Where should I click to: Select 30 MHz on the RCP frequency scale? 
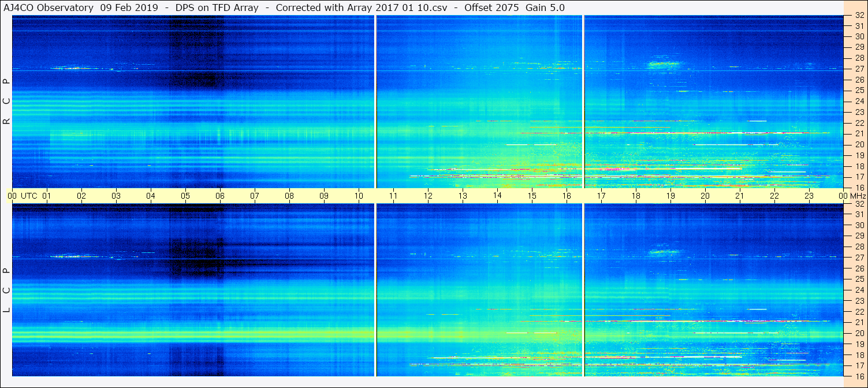pos(859,36)
